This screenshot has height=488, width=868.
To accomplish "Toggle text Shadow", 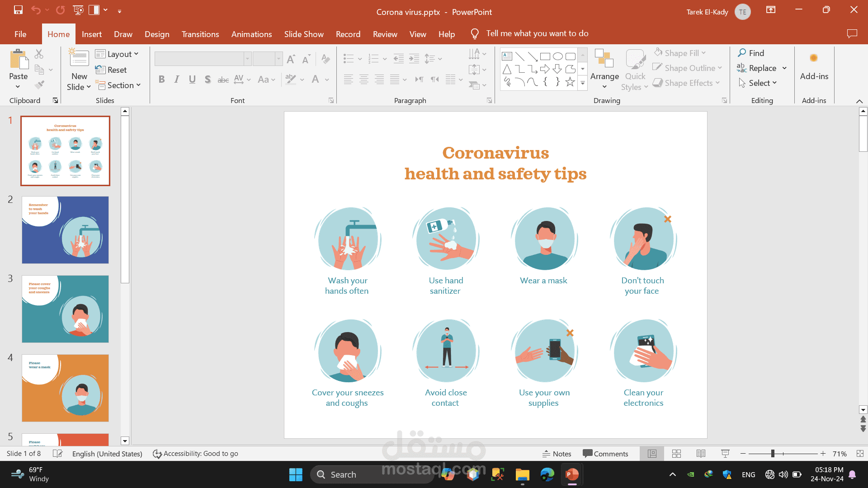I will (208, 80).
